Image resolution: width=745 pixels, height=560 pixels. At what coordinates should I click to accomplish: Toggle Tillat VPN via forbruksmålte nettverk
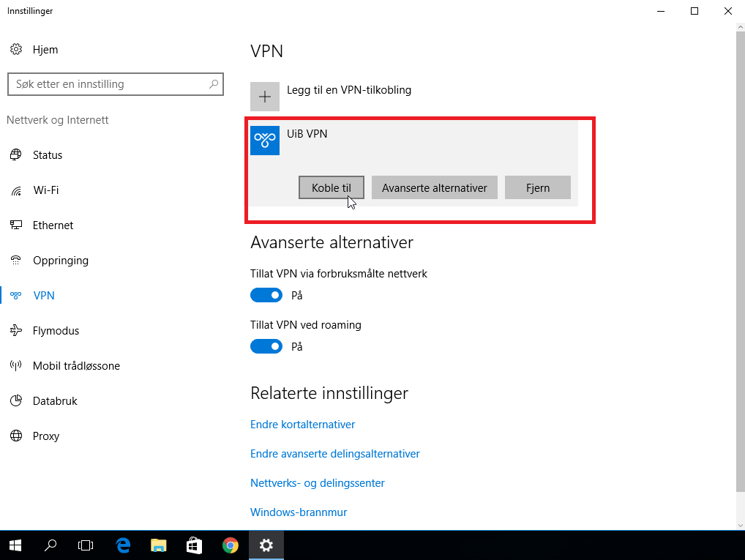[266, 295]
